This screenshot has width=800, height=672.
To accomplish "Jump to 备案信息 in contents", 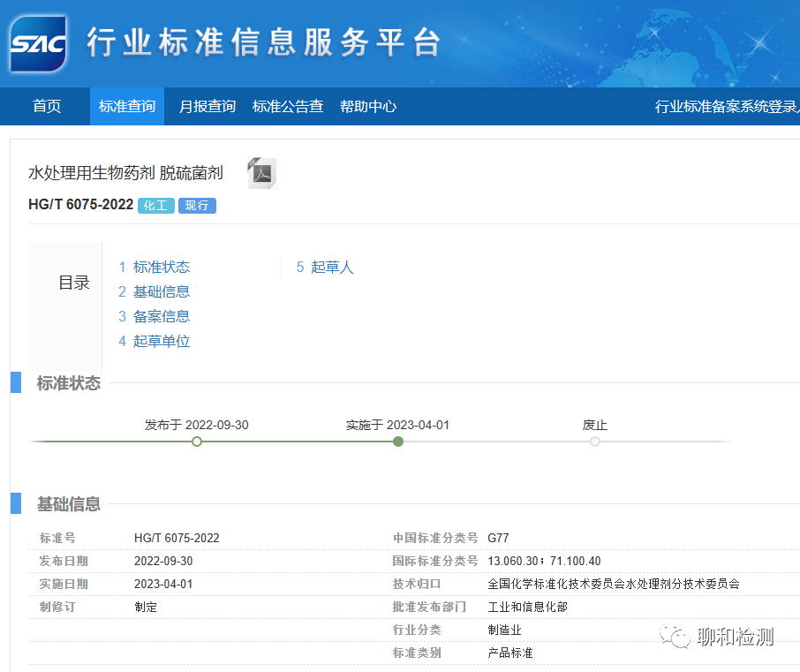I will click(x=161, y=316).
